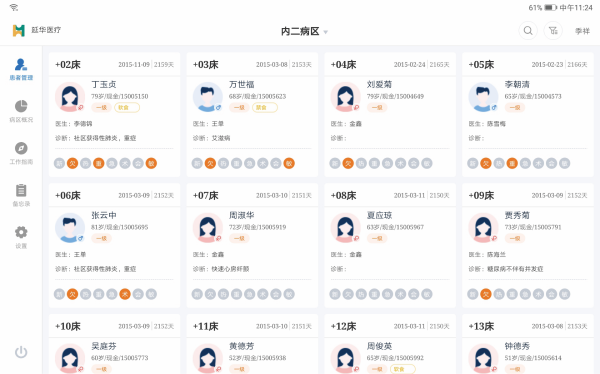Screen dimensions: 600x374
Task: Select patient name 张云中
Action: (x=104, y=215)
